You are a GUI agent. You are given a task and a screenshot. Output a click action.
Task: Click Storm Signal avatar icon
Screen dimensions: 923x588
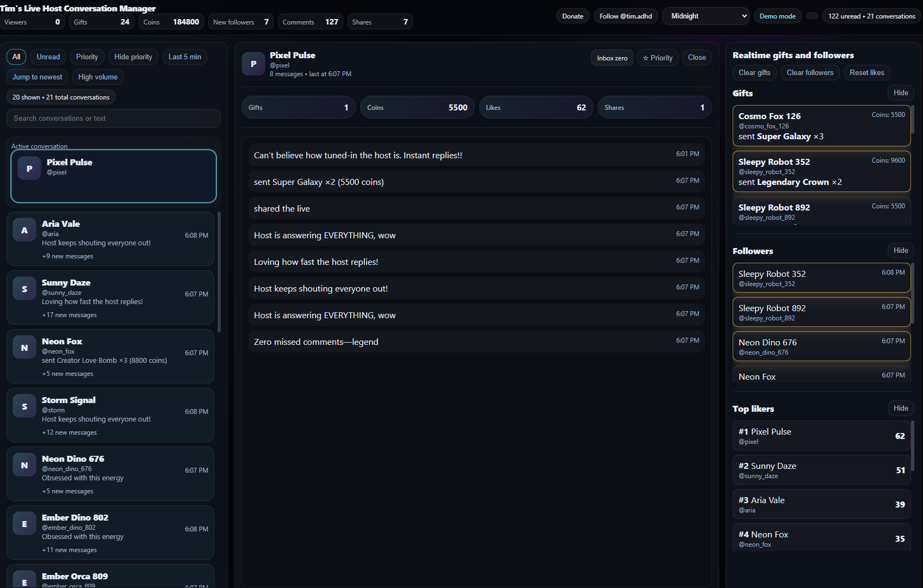point(24,407)
